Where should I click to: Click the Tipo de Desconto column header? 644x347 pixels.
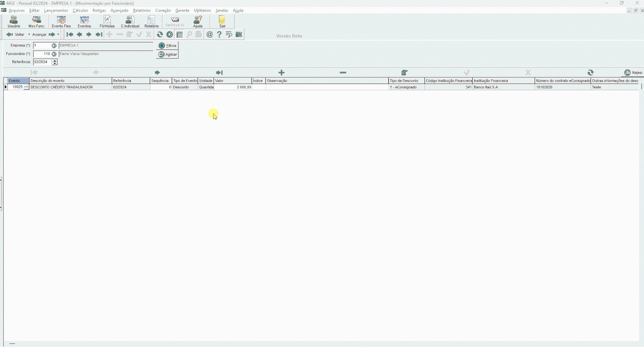click(407, 81)
